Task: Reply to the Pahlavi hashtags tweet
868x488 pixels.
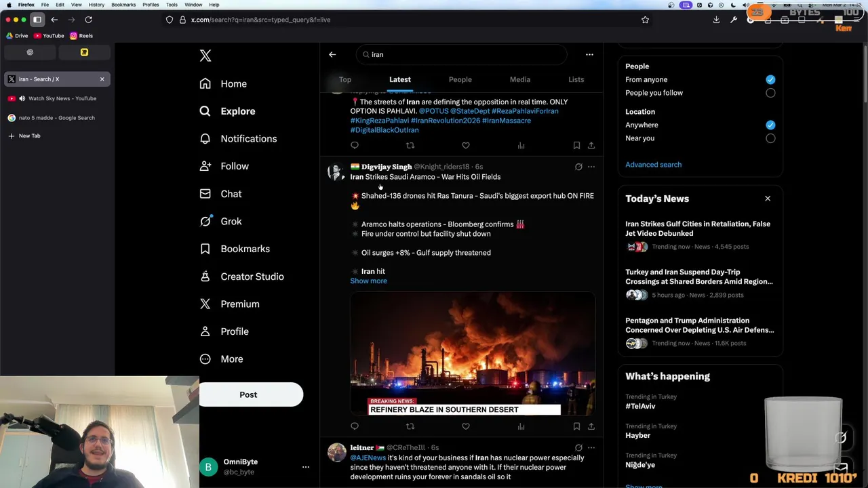Action: coord(355,145)
